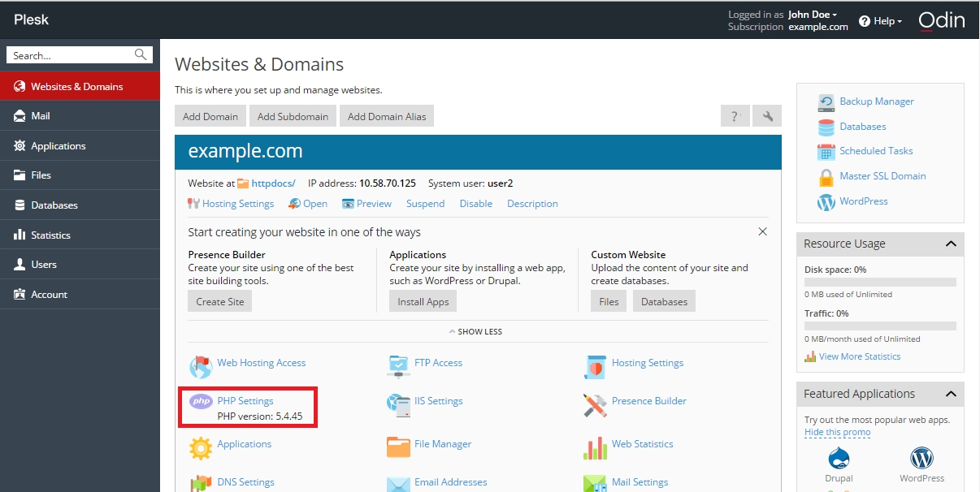Click the Scheduled Tasks calendar icon
The height and width of the screenshot is (492, 980).
coord(826,152)
